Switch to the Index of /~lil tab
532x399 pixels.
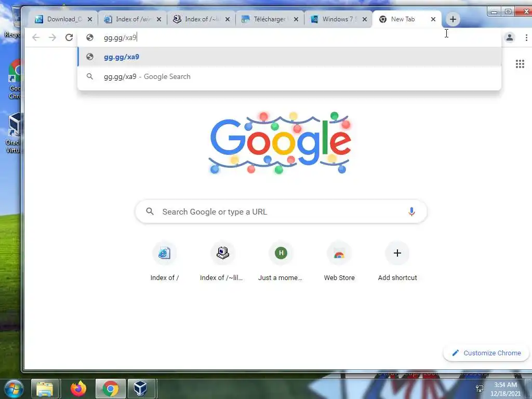pos(202,19)
